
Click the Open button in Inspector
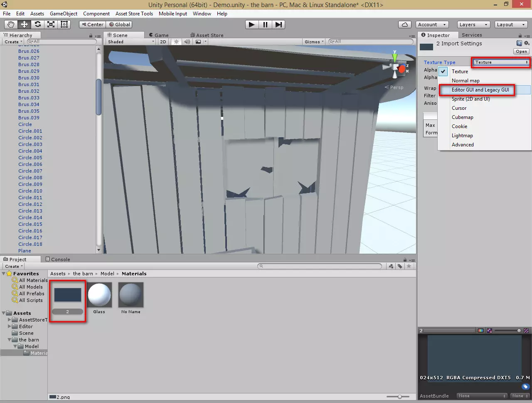pyautogui.click(x=521, y=52)
